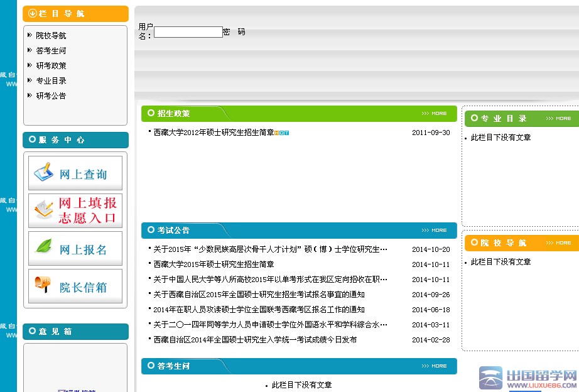
Task: Expand MORE in the 招生政策 section
Action: tap(435, 114)
